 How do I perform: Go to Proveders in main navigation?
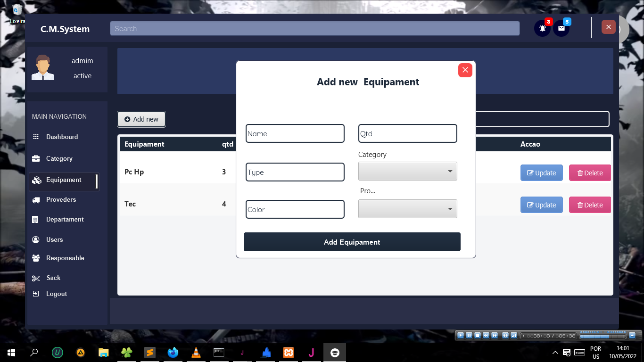click(x=61, y=199)
